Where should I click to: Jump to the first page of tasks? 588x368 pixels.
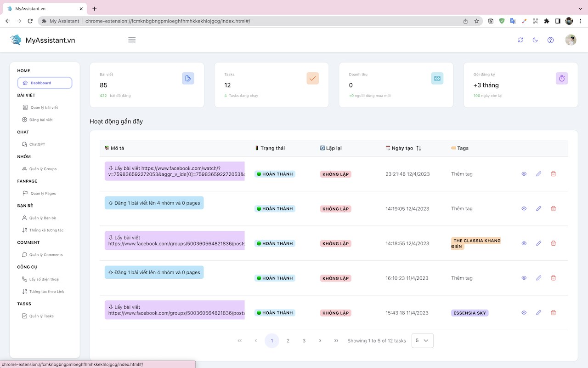coord(240,340)
